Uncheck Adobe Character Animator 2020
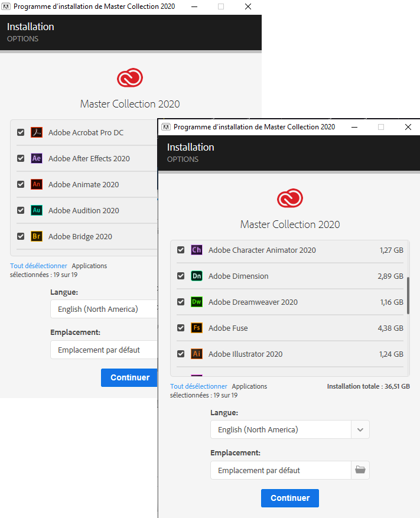 [x=181, y=250]
